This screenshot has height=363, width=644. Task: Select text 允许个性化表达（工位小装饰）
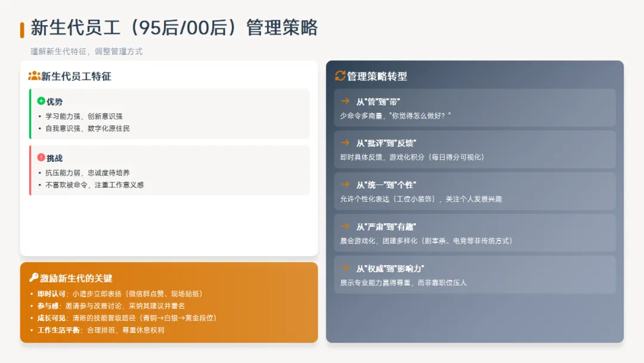pos(388,199)
